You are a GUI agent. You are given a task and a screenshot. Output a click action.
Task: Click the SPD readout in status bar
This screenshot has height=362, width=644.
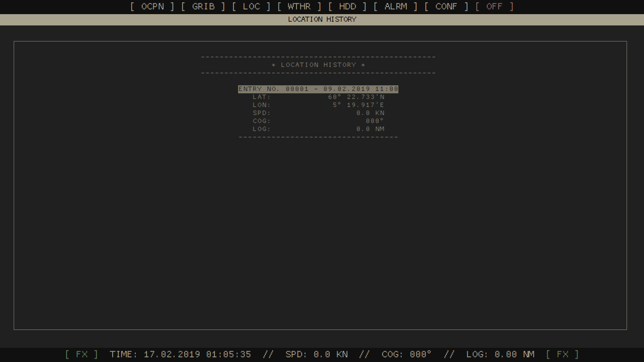tap(317, 354)
